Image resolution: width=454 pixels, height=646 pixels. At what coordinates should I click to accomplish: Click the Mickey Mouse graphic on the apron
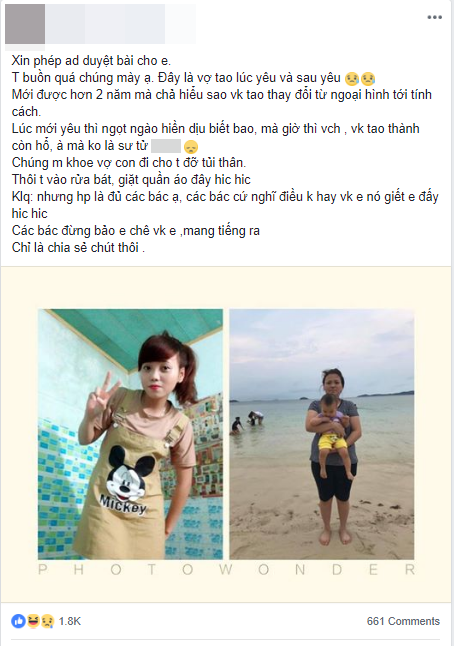tap(125, 480)
